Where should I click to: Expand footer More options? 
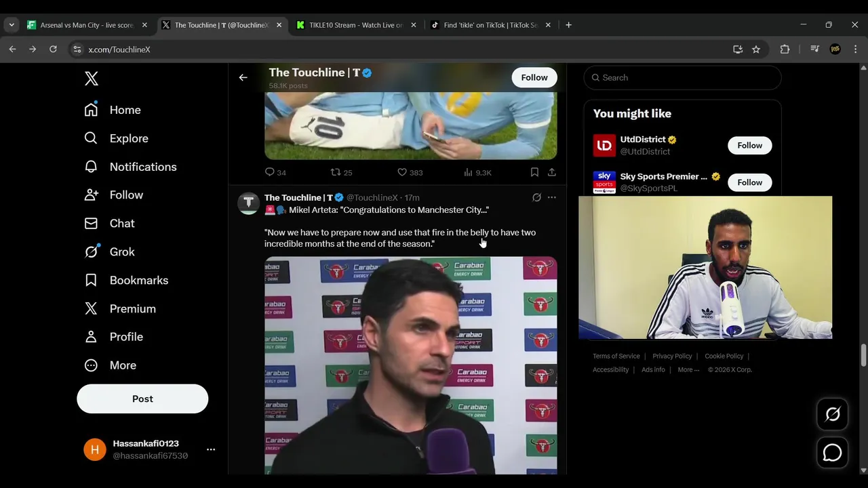click(x=688, y=370)
